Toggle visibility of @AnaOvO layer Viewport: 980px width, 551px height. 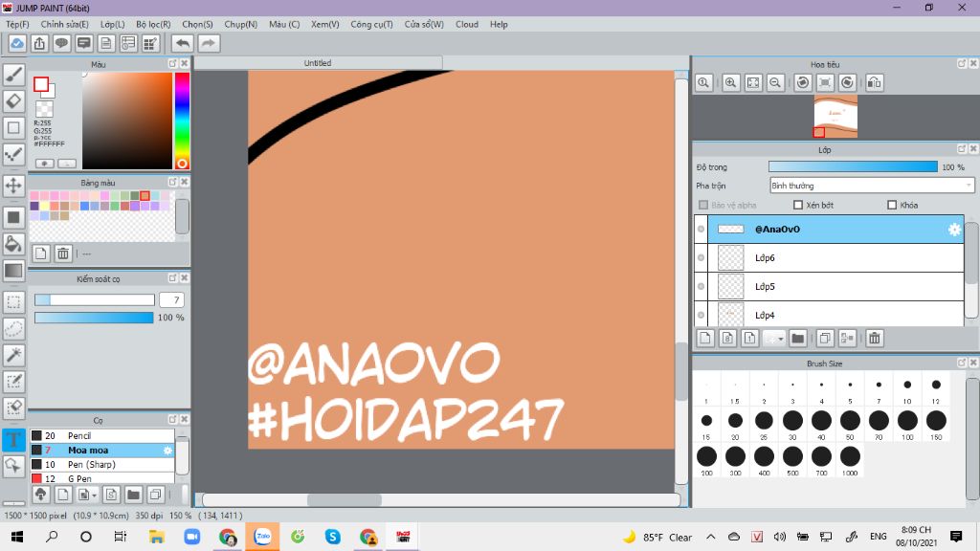701,230
